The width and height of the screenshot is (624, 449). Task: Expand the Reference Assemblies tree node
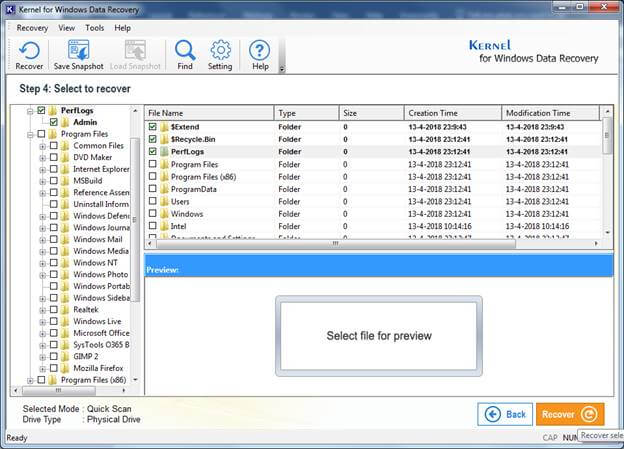click(x=43, y=193)
